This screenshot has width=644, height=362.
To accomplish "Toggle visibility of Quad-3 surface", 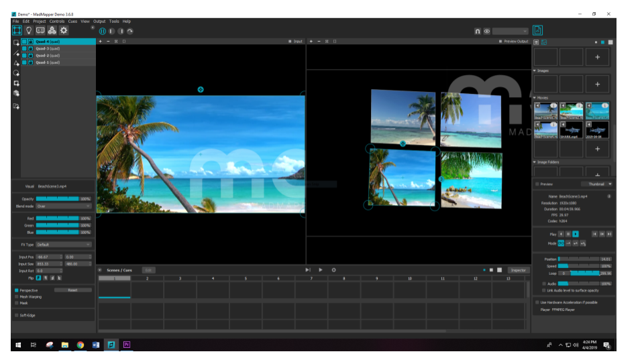I will point(24,48).
